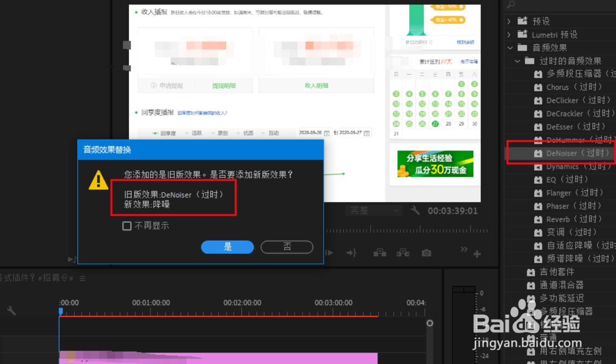Click the step forward playback icon
Image resolution: width=616 pixels, height=364 pixels.
click(330, 253)
